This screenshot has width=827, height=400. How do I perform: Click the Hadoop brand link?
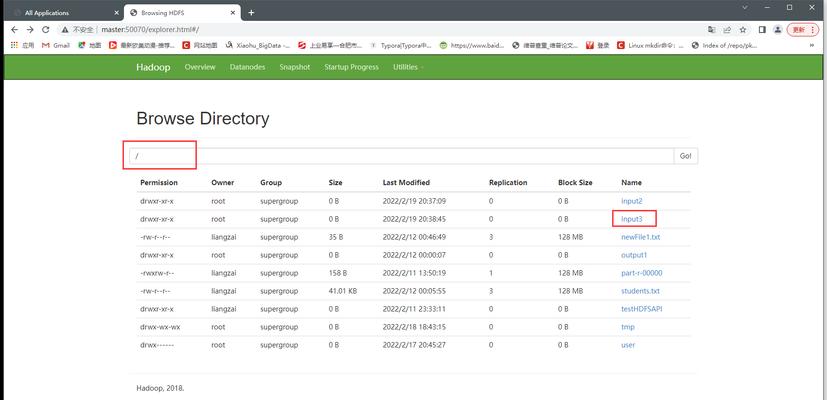153,67
